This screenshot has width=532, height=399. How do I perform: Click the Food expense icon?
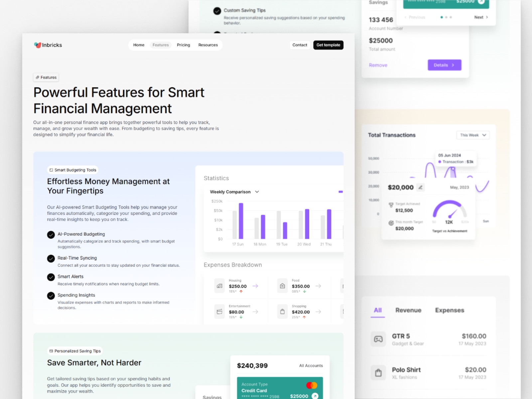[282, 286]
